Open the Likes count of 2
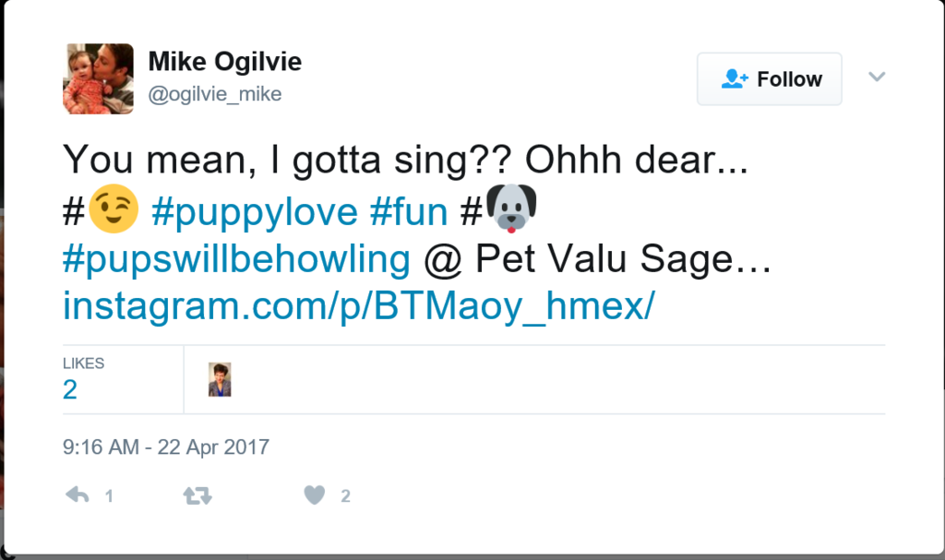 70,389
